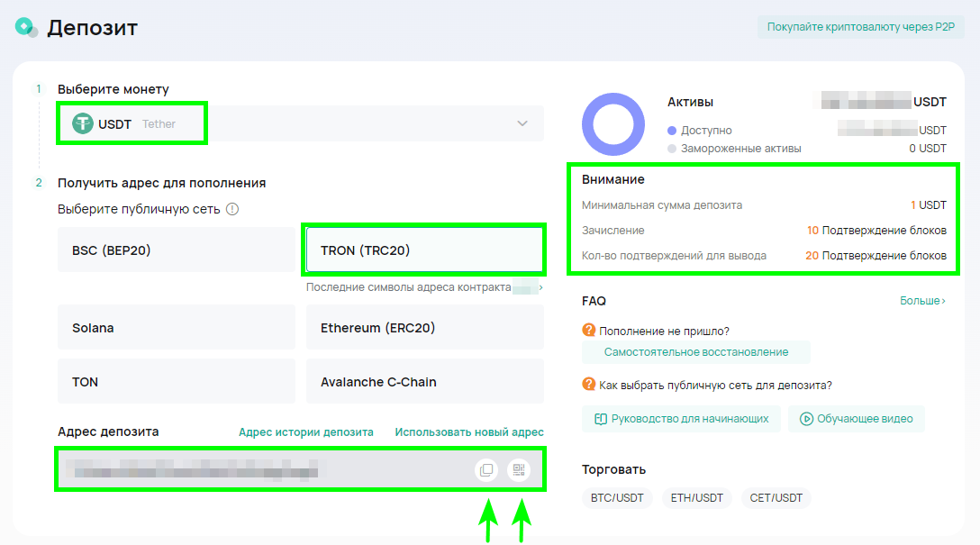Click the Tether USDT coin logo
The width and height of the screenshot is (980, 545).
tap(83, 123)
